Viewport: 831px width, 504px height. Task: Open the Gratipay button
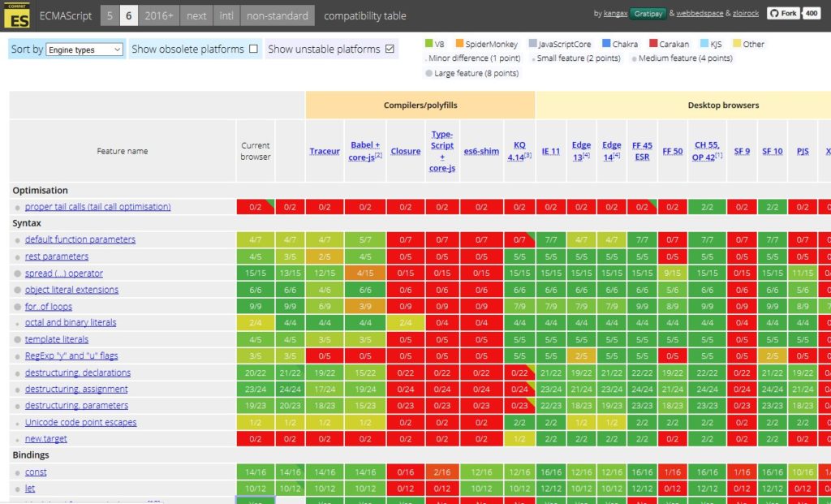tap(648, 14)
